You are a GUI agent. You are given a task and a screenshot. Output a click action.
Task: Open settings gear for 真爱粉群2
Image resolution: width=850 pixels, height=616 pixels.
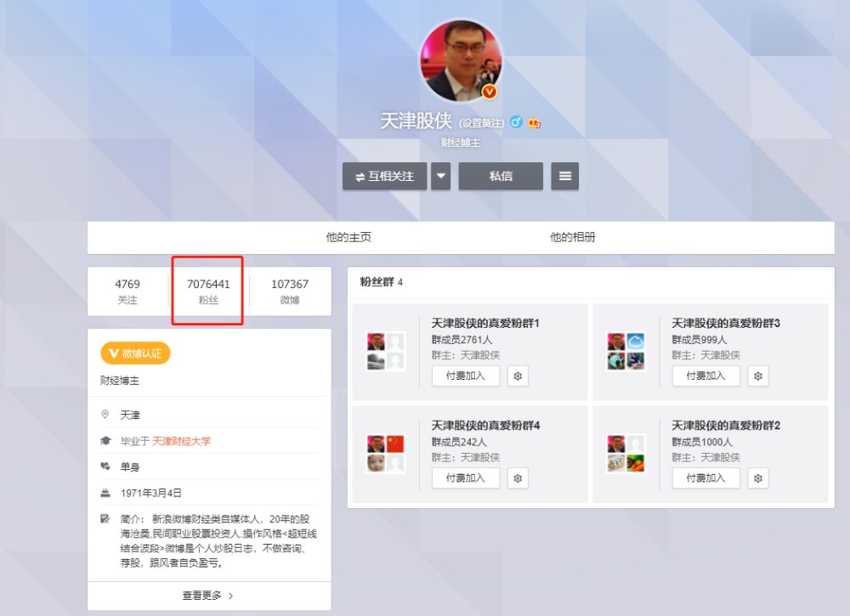[x=758, y=478]
